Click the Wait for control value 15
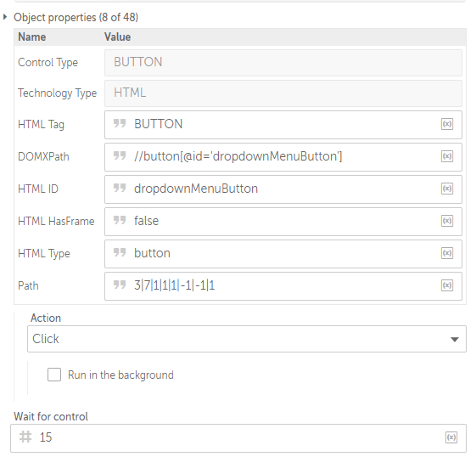The image size is (476, 468). click(x=46, y=437)
